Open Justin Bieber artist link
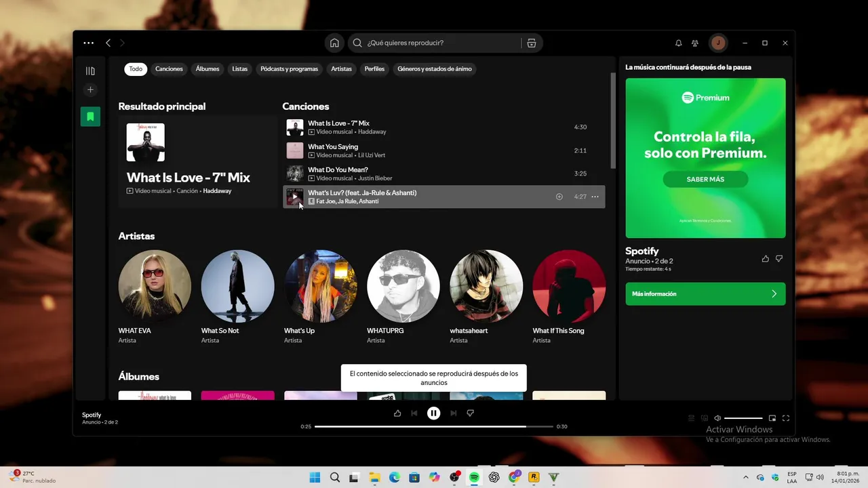This screenshot has width=868, height=488. 375,178
